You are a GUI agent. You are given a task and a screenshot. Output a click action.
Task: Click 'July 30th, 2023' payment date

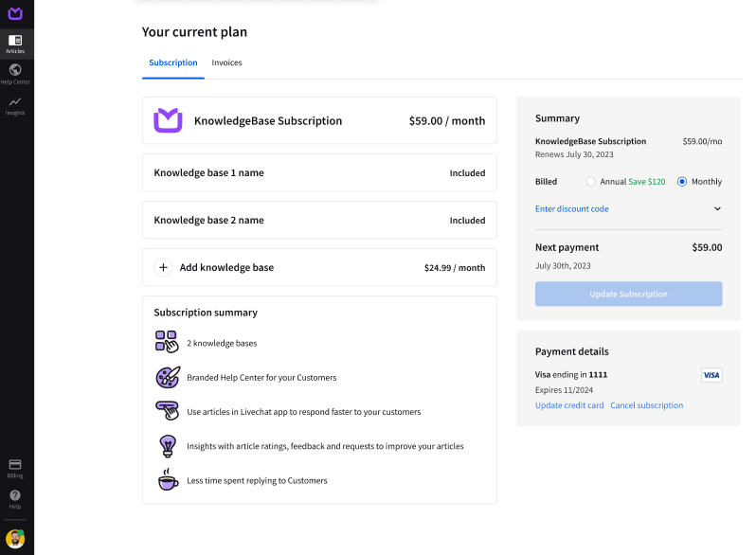click(x=563, y=266)
